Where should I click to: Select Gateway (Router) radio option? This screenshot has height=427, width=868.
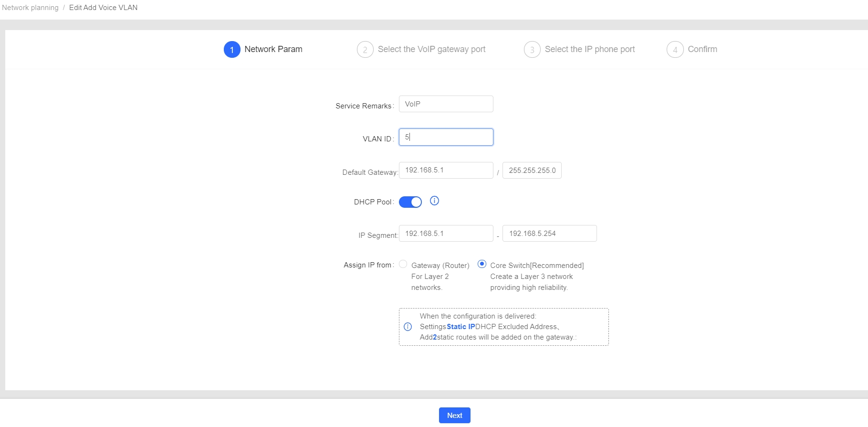tap(403, 264)
